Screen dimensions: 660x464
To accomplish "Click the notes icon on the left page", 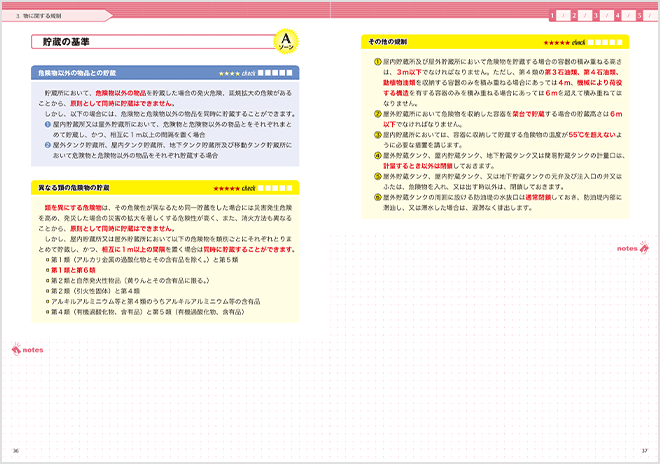I will click(x=27, y=350).
